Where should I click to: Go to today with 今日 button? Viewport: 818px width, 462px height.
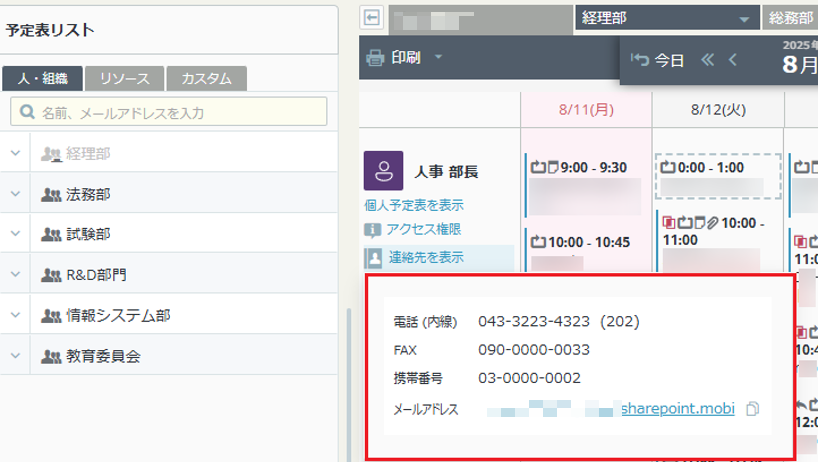click(x=657, y=60)
